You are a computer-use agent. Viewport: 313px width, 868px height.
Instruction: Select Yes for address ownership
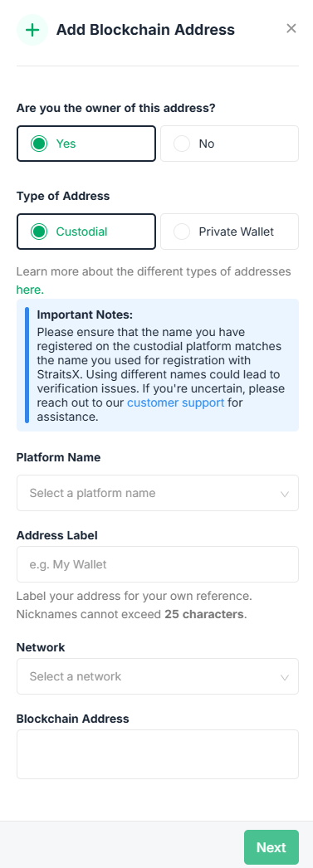86,144
